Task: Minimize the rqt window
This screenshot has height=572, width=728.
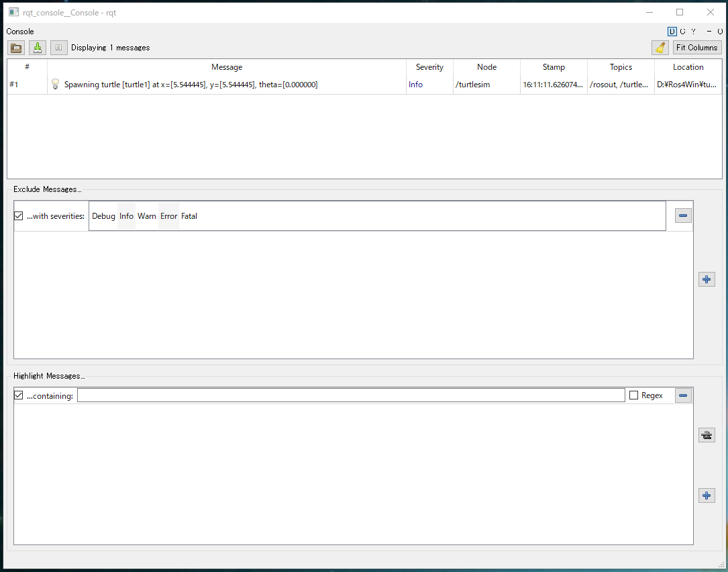Action: click(649, 13)
